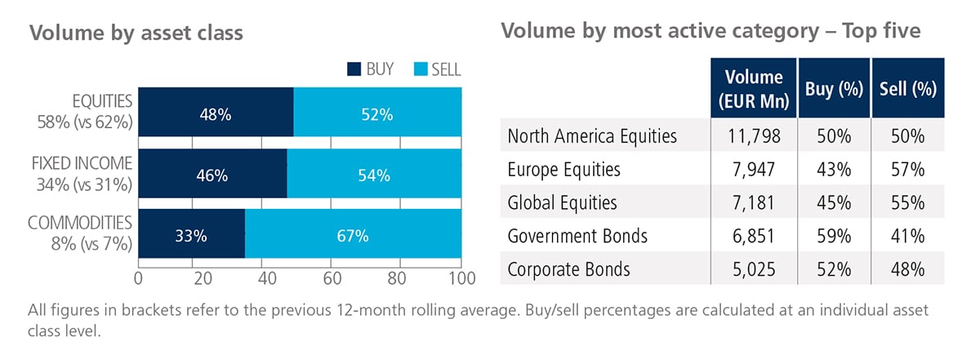The height and width of the screenshot is (359, 980).
Task: Select the Equities 52% sell bar
Action: (378, 115)
